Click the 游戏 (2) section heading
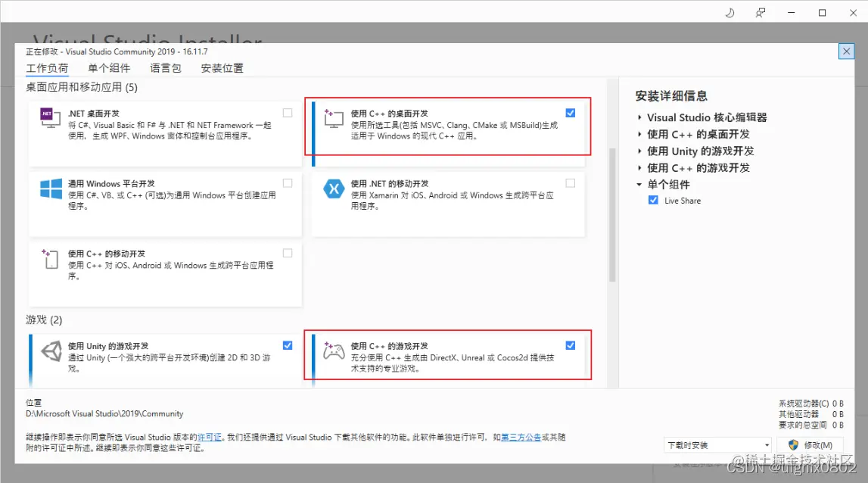Image resolution: width=868 pixels, height=483 pixels. [x=44, y=319]
